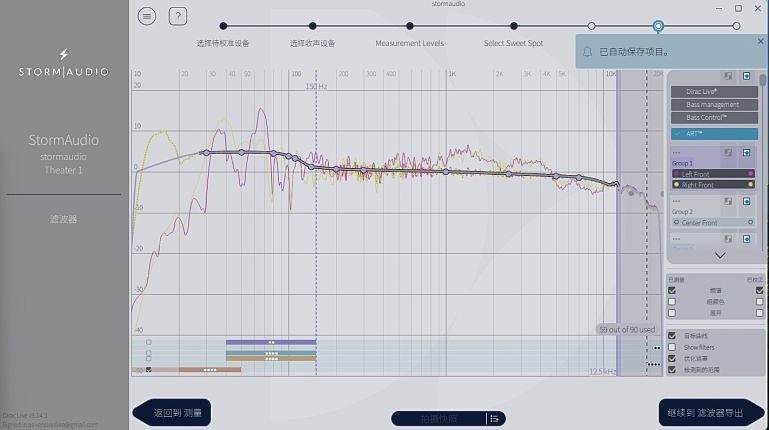Click the blue import icon in Group 2 header
This screenshot has height=430, width=769.
point(746,202)
